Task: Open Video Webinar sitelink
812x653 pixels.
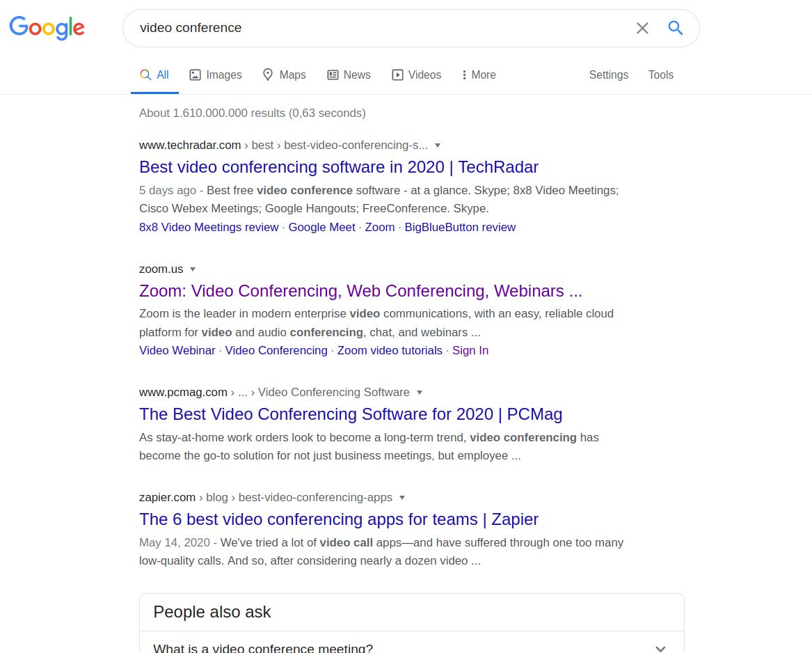Action: coord(177,351)
